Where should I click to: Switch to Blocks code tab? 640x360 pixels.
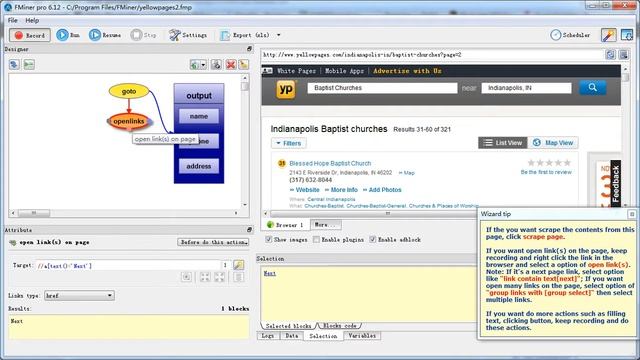[x=340, y=326]
